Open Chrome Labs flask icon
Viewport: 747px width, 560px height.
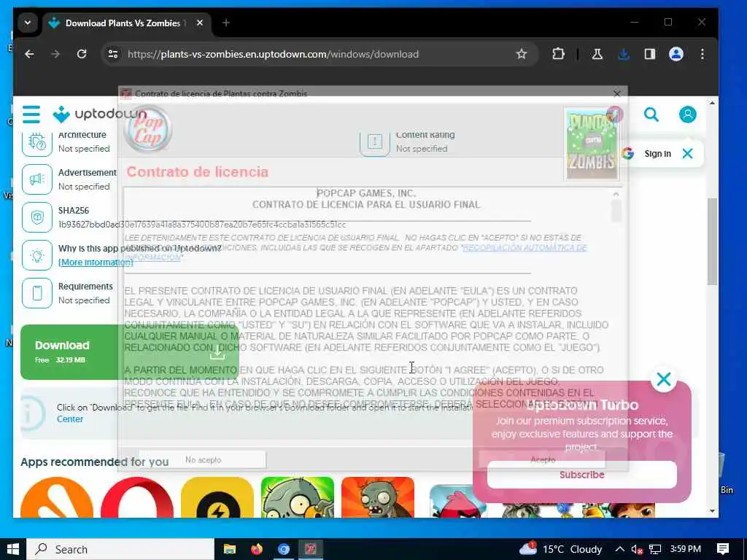tap(597, 54)
